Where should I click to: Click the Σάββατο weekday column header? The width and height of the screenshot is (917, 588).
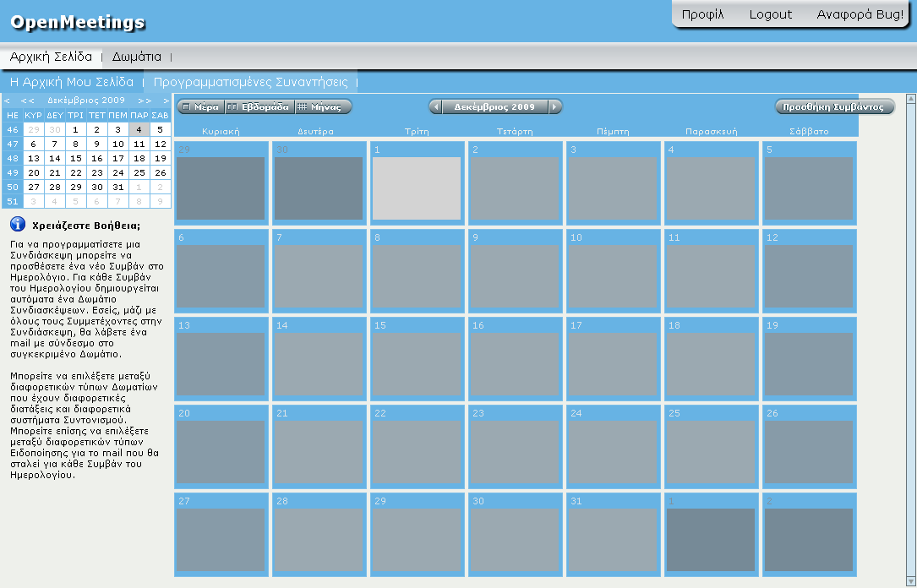pos(809,132)
